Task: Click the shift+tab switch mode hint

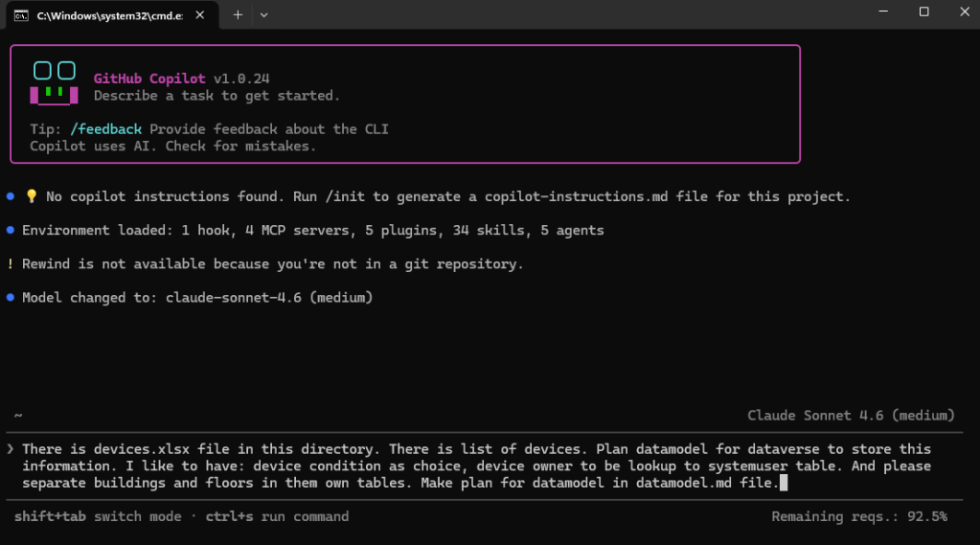Action: (x=98, y=516)
